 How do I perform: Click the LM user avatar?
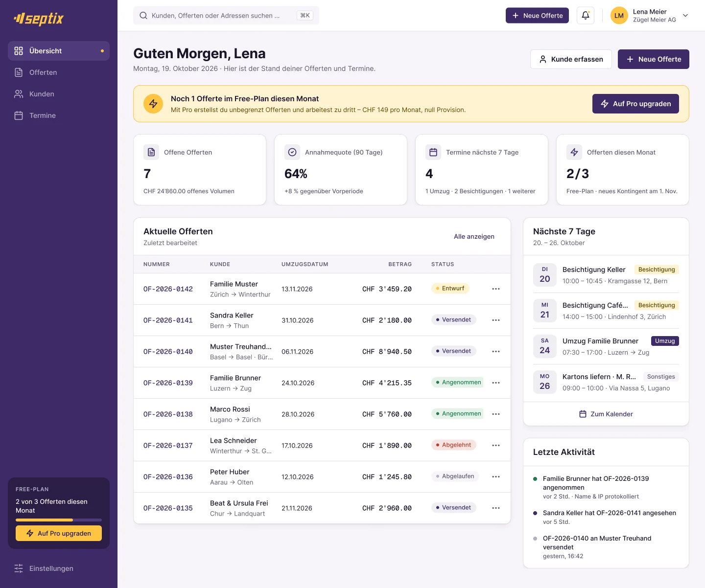[x=619, y=16]
